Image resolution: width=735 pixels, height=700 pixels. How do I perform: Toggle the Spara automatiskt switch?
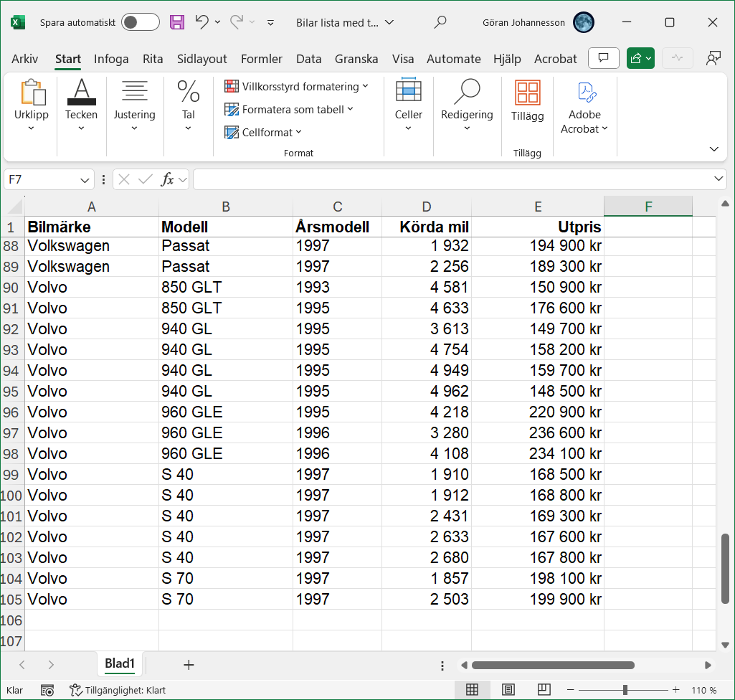(141, 22)
